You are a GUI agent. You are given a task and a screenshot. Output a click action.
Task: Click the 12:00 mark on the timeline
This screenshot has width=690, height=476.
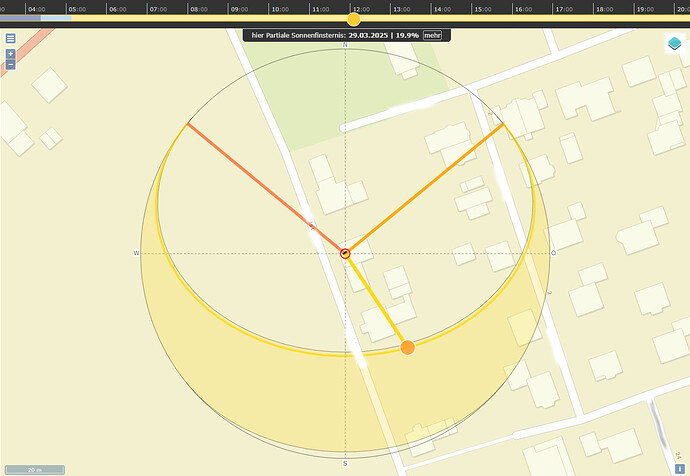tap(361, 9)
